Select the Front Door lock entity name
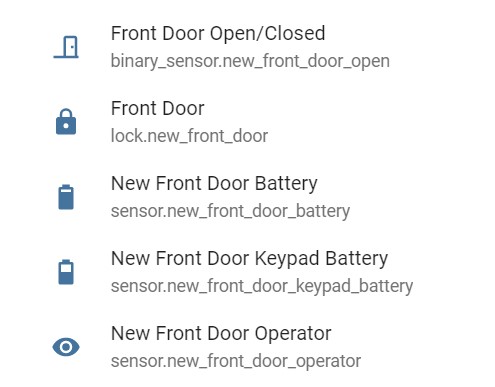This screenshot has width=495, height=387. click(157, 108)
